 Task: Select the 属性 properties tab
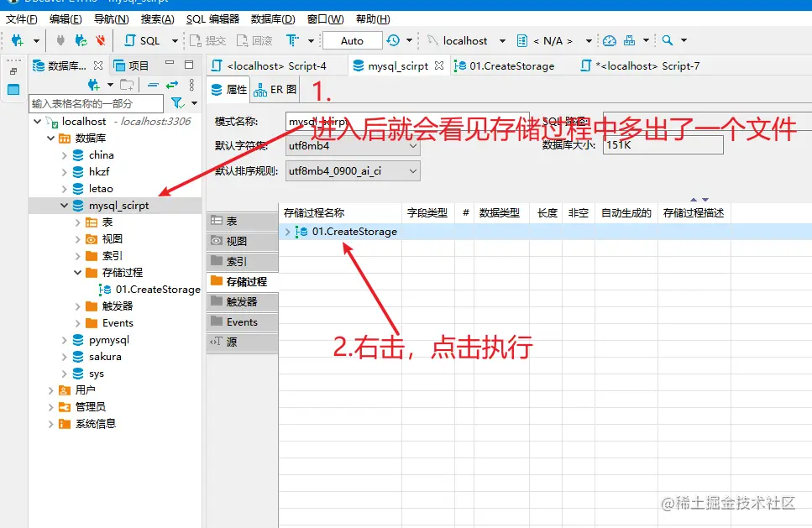[229, 90]
